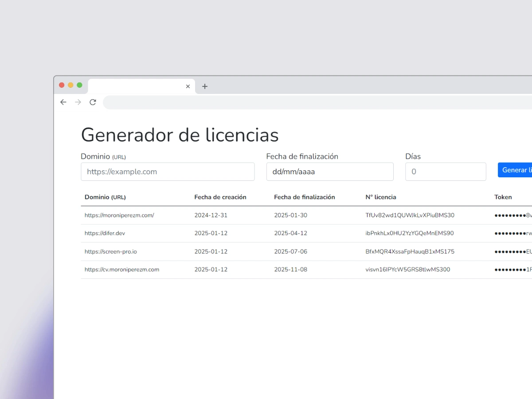Click the Fecha de creación column header
Screen dimensions: 532x399
220,197
